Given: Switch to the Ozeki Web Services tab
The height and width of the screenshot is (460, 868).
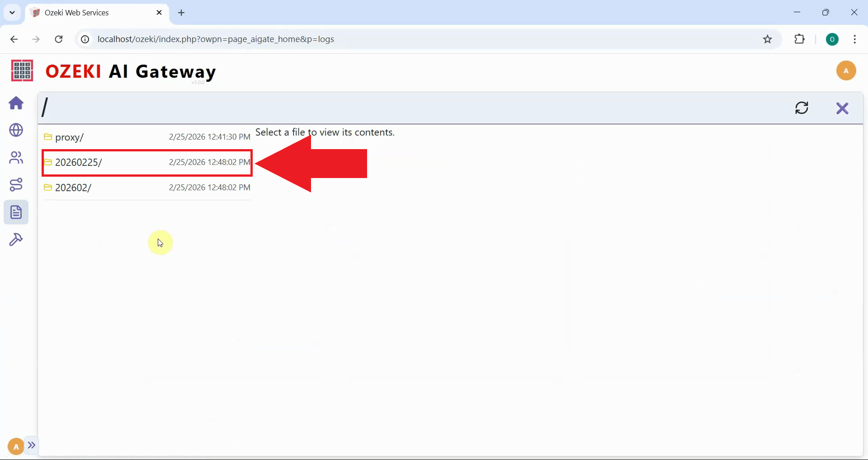Looking at the screenshot, I should point(81,12).
